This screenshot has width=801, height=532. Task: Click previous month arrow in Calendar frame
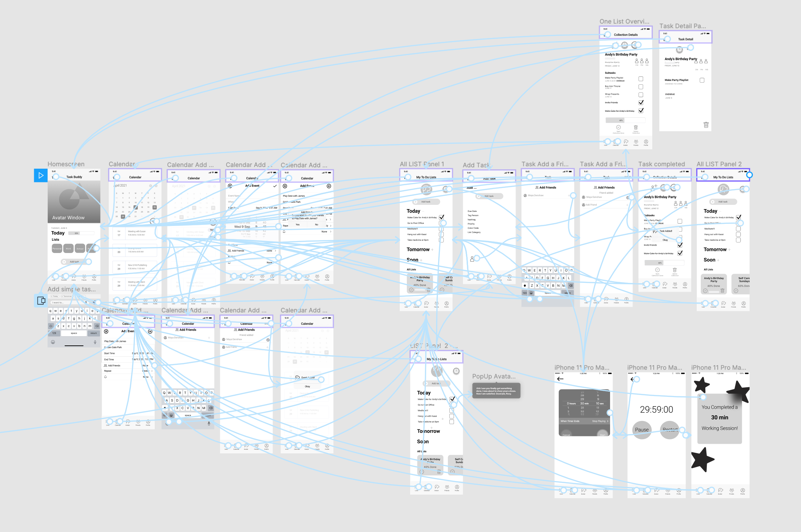coord(150,186)
